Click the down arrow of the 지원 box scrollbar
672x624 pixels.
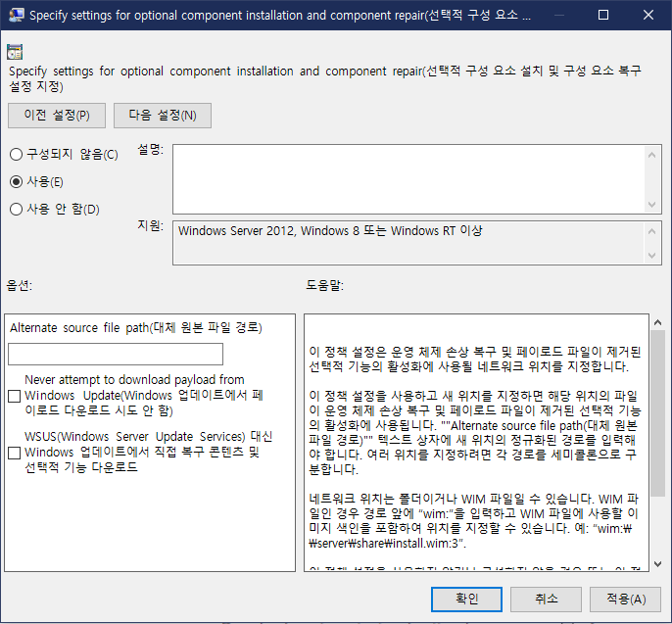652,255
